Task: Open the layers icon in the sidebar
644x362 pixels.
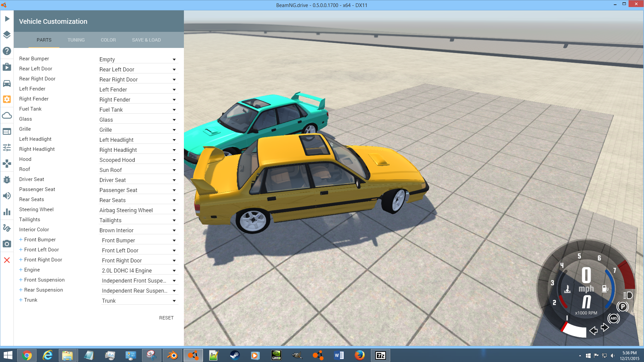Action: [7, 35]
